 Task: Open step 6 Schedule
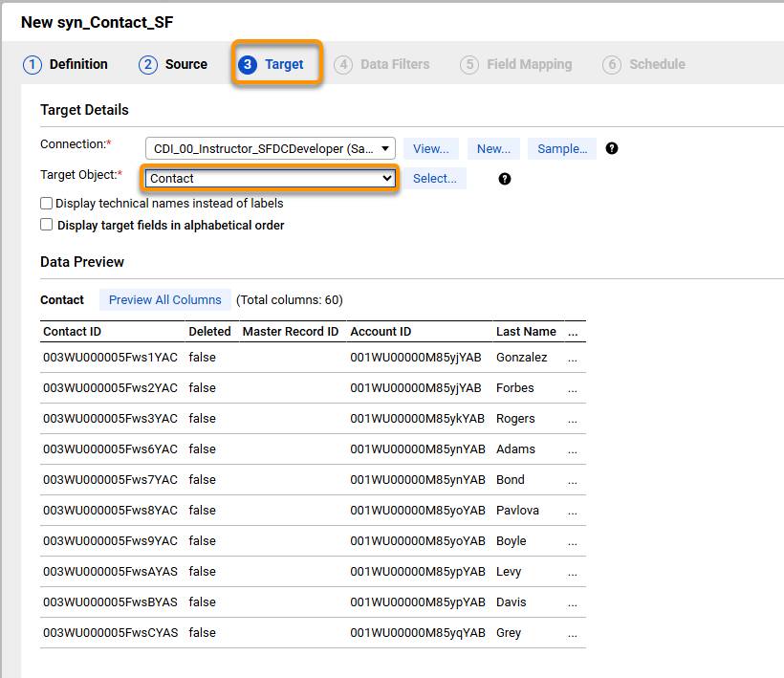coord(644,64)
